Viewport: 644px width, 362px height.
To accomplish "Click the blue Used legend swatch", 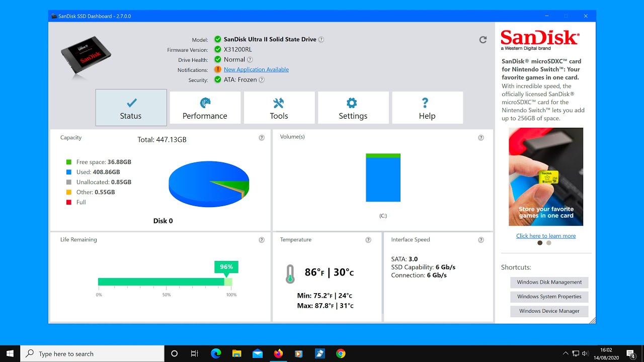I will point(69,172).
